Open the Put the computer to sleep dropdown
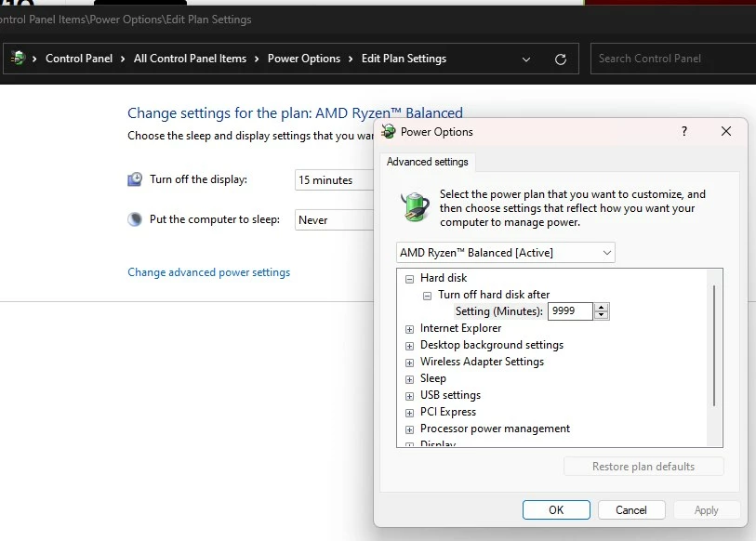The image size is (756, 541). pyautogui.click(x=334, y=220)
